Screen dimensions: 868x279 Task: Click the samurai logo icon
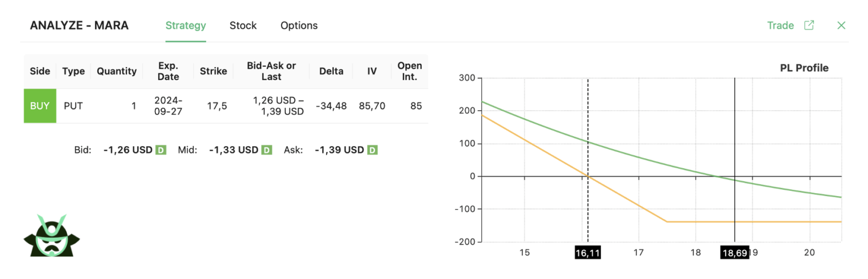(52, 236)
